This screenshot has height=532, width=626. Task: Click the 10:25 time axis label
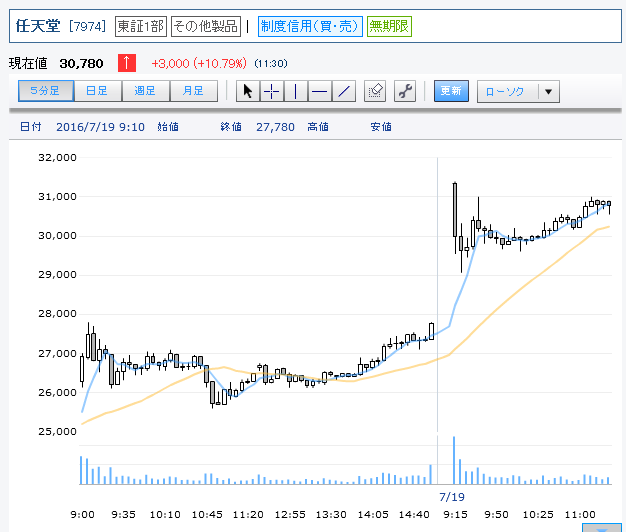coord(538,514)
